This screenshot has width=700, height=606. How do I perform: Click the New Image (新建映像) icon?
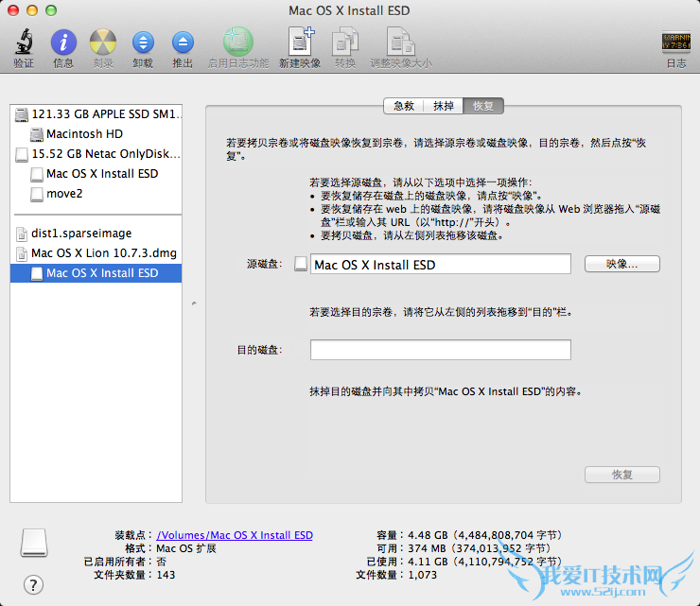[x=301, y=42]
